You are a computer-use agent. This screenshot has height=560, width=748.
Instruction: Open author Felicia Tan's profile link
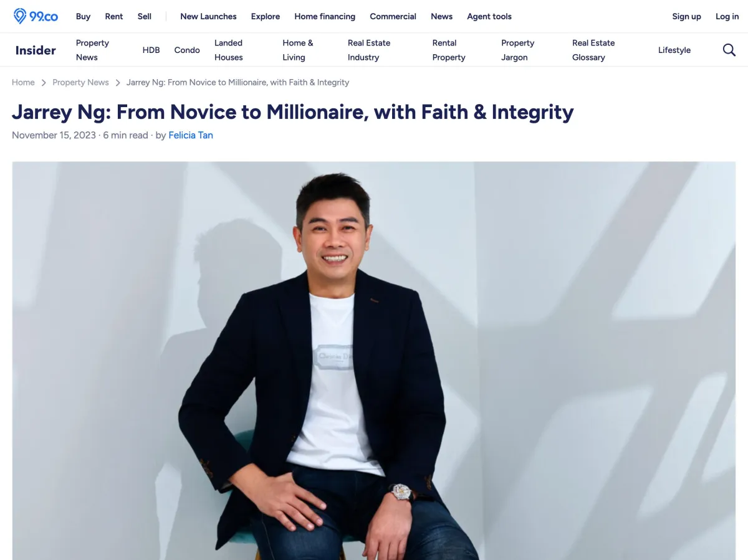191,135
